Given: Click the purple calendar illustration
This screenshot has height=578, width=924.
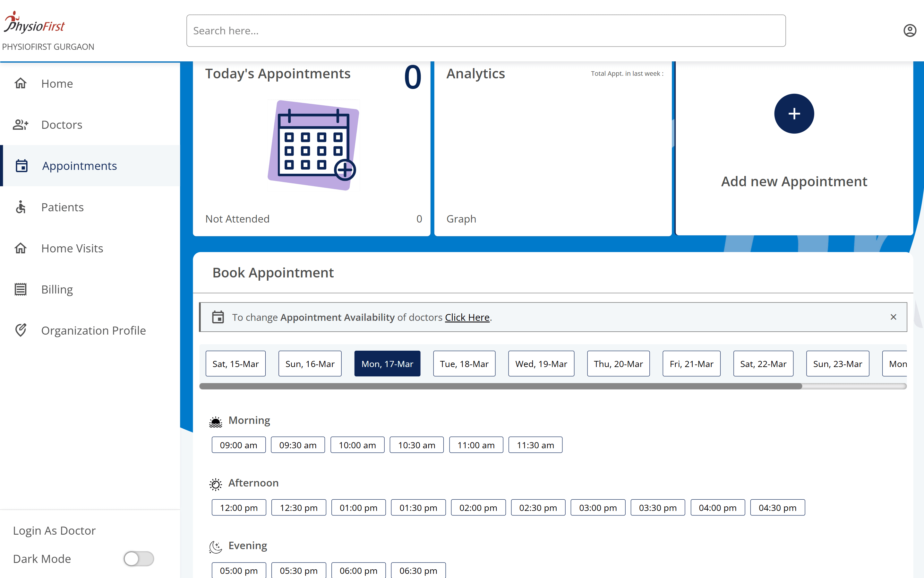Looking at the screenshot, I should pos(313,145).
